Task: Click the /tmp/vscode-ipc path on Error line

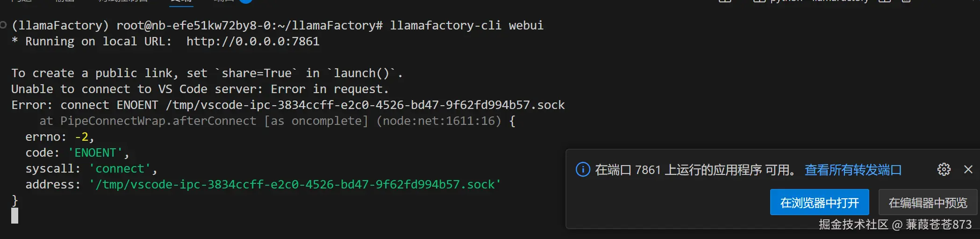Action: tap(365, 105)
